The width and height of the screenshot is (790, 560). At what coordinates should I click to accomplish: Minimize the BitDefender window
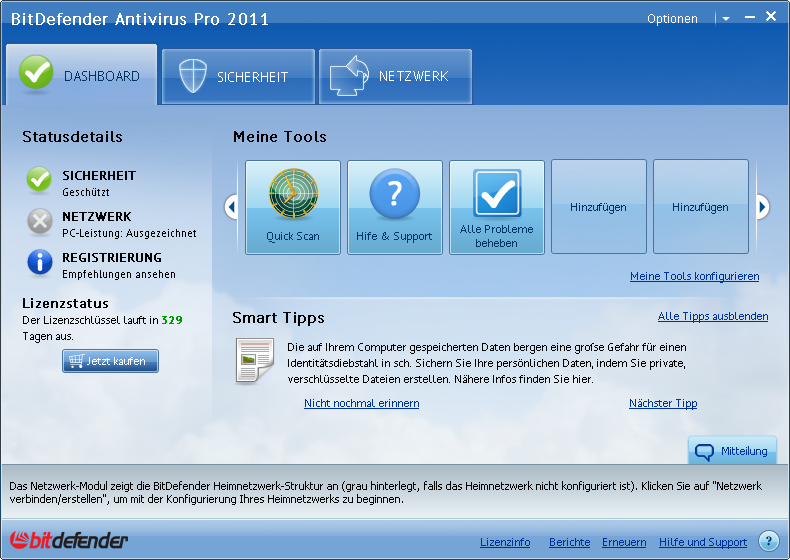(x=750, y=18)
